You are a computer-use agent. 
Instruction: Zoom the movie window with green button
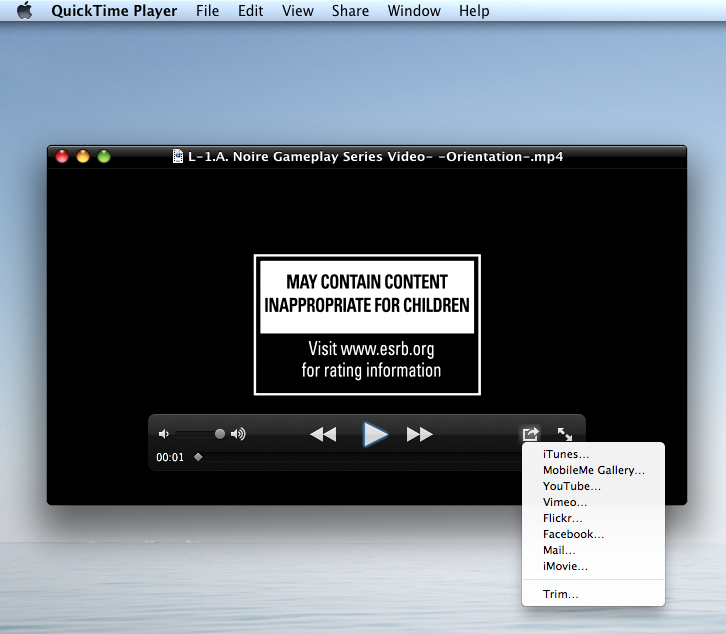coord(104,157)
